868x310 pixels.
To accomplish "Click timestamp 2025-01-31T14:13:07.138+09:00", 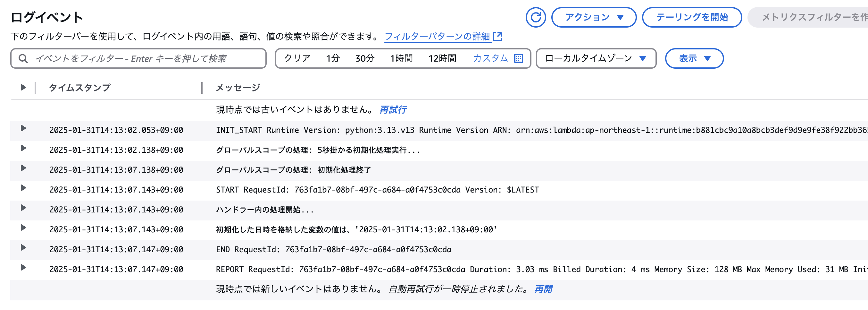I will point(116,170).
